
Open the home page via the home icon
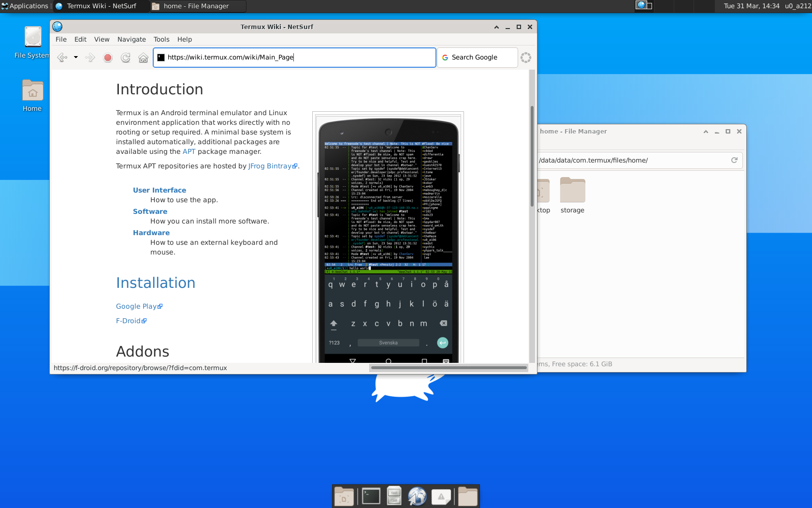pyautogui.click(x=143, y=57)
